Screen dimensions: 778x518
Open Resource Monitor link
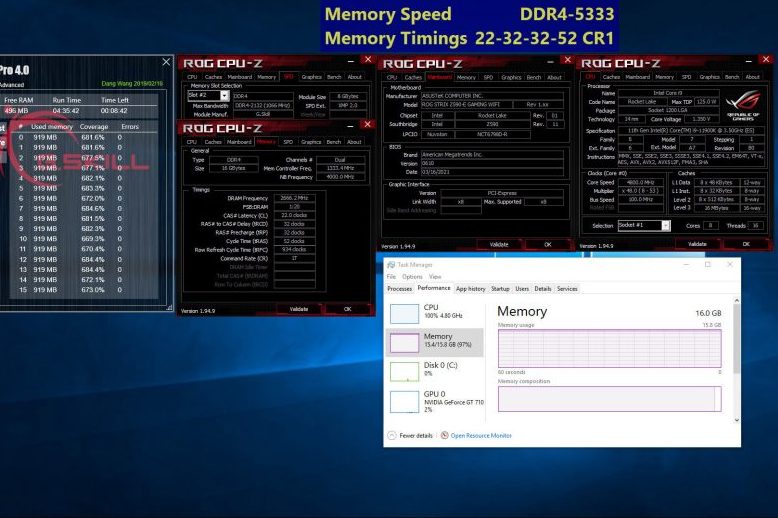pos(481,435)
